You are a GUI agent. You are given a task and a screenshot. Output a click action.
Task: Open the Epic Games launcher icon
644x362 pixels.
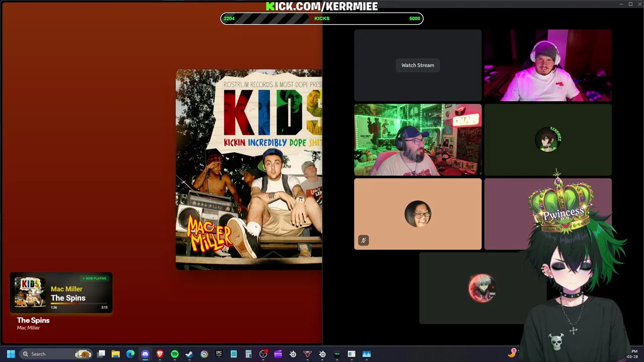tap(219, 354)
